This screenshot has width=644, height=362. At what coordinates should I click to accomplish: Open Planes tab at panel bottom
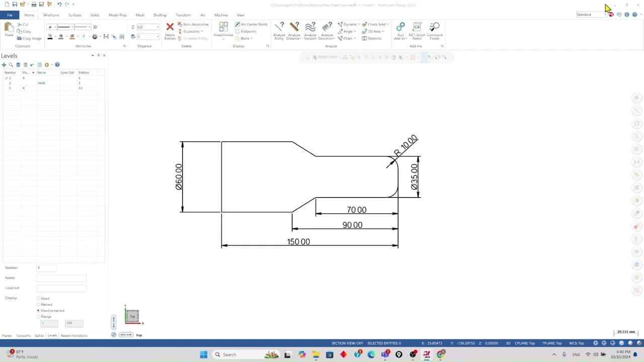click(x=7, y=335)
